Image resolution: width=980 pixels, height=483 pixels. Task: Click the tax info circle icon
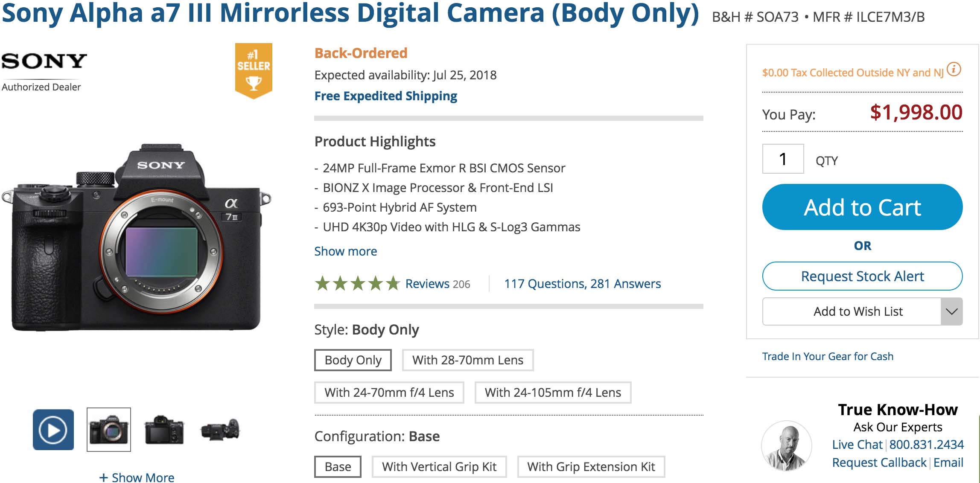(x=954, y=69)
